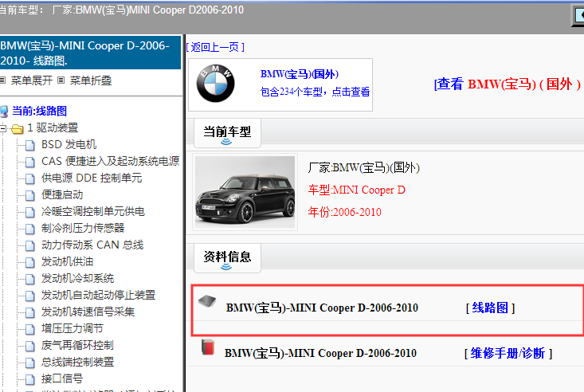This screenshot has width=584, height=392.
Task: Click the folder icon for 1 驱动装置
Action: (18, 129)
